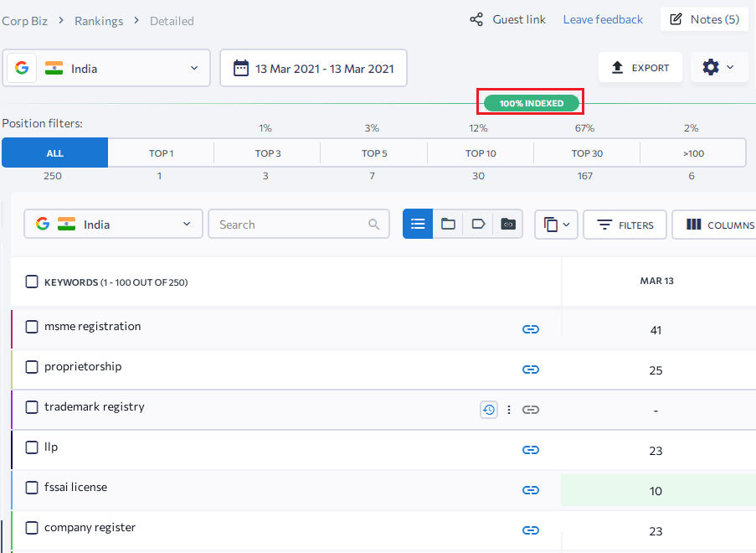Check the company register checkbox
The height and width of the screenshot is (553, 756).
32,528
